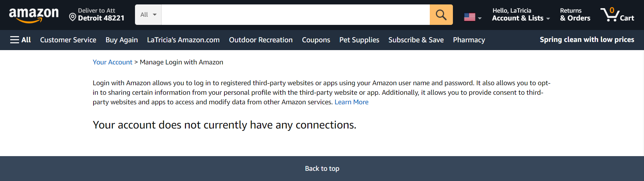Click the Your Account breadcrumb link

click(x=113, y=62)
